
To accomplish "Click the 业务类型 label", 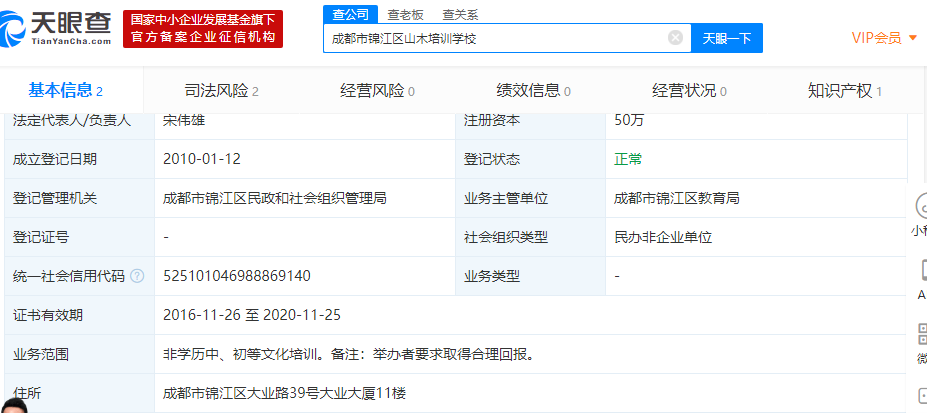I will pos(492,276).
